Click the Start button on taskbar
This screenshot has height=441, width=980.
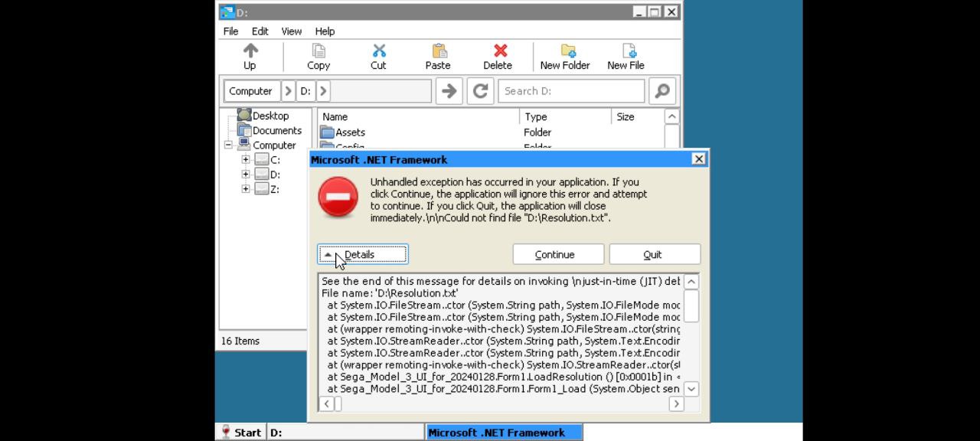[x=241, y=432]
